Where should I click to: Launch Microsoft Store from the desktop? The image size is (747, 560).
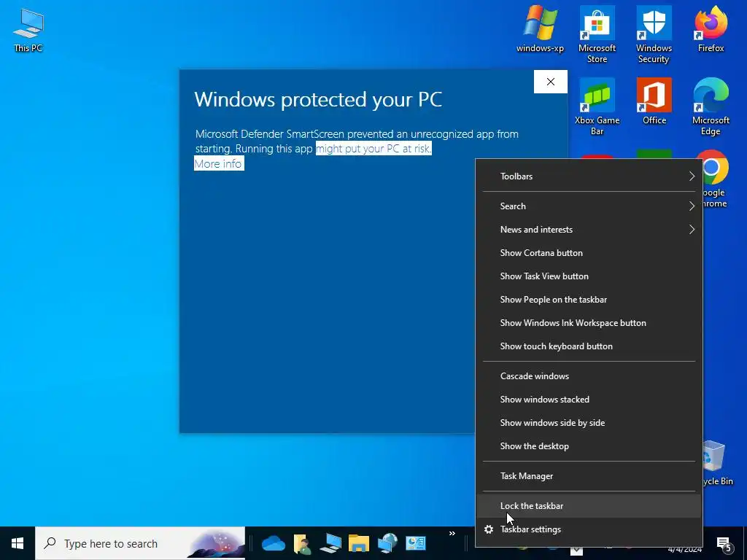[597, 34]
